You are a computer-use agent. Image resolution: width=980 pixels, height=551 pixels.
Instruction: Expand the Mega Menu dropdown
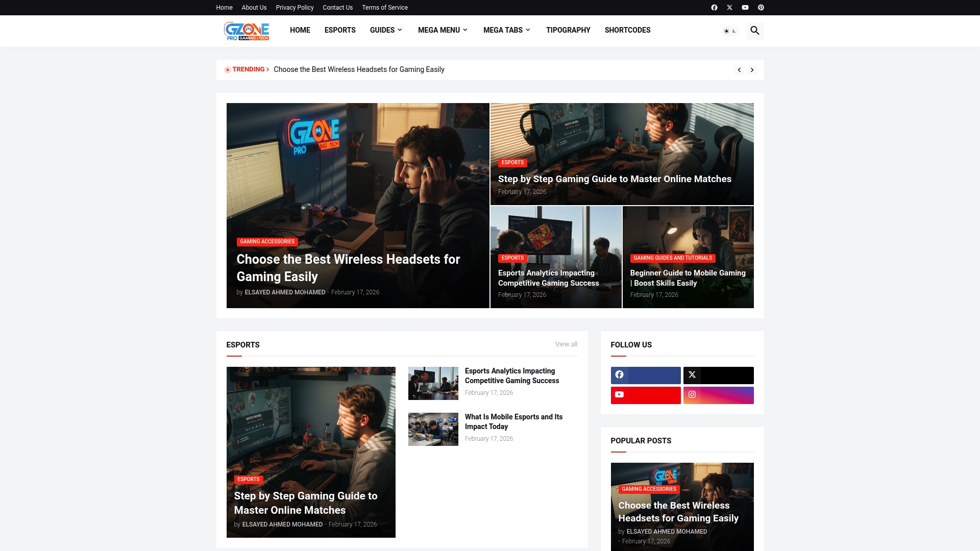[443, 30]
